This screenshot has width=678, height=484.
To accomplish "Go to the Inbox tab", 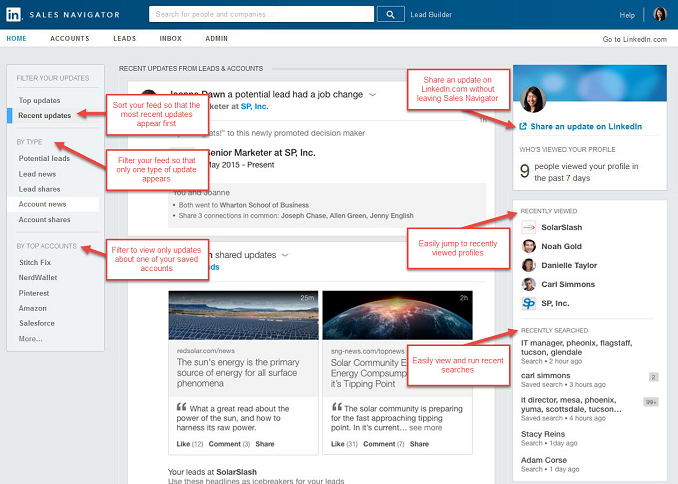I will 170,39.
